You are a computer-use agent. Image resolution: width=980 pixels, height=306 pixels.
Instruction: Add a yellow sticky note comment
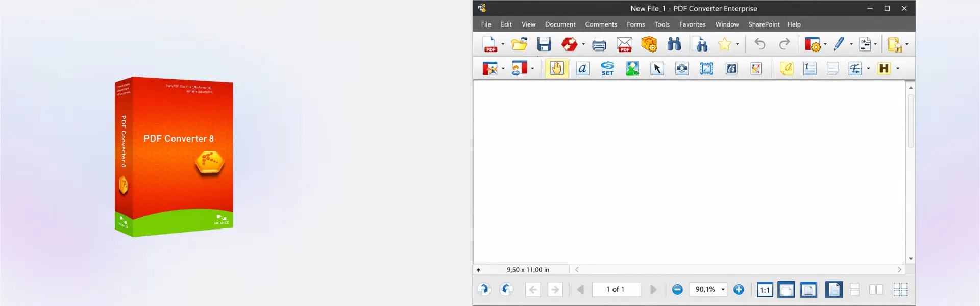tap(787, 68)
